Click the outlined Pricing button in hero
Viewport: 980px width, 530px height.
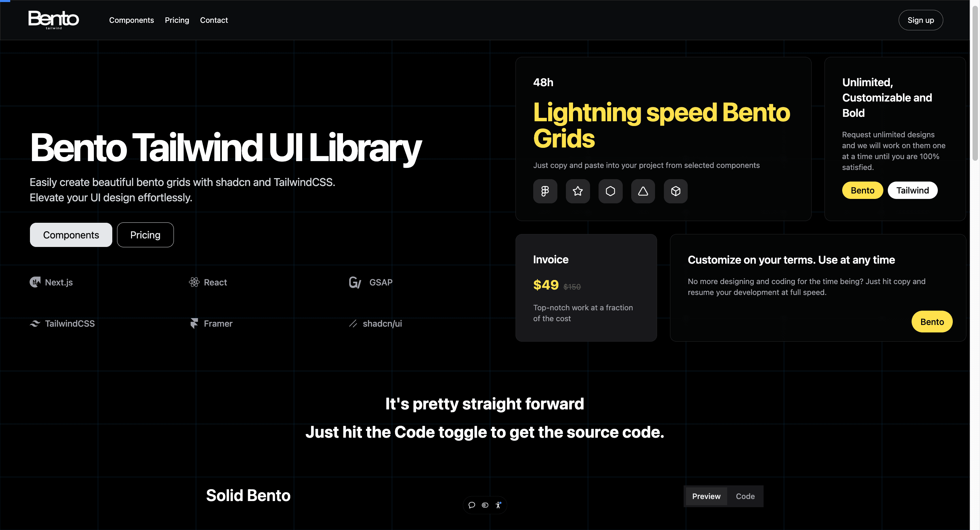click(x=145, y=235)
